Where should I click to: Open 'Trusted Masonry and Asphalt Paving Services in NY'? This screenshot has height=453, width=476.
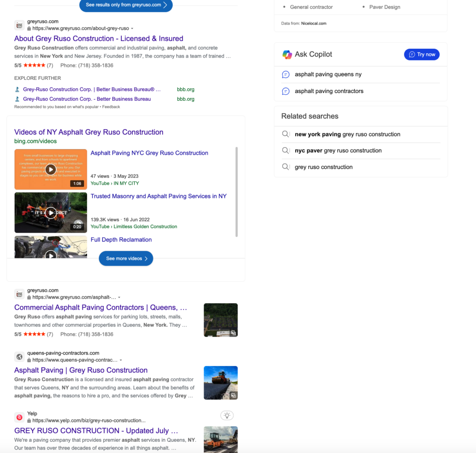159,197
